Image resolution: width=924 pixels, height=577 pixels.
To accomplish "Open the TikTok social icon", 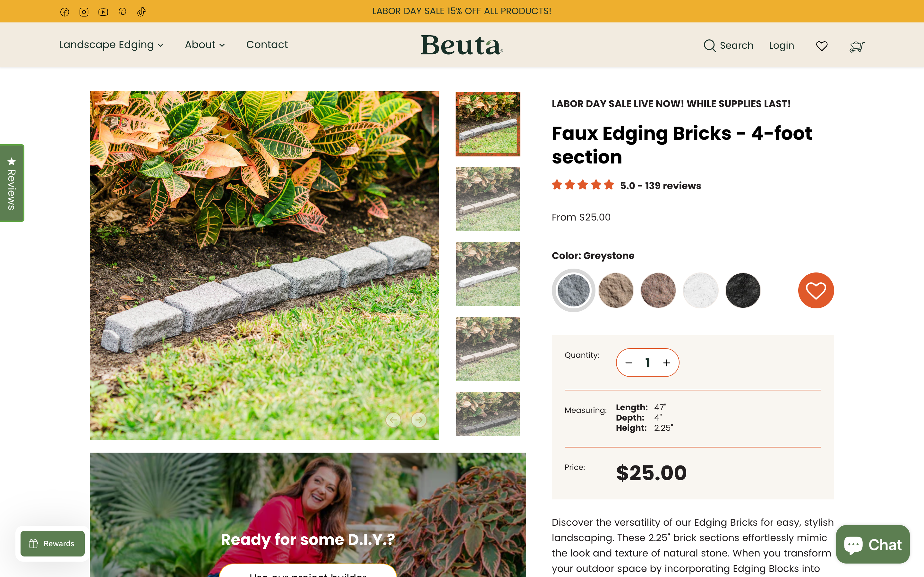I will [141, 12].
